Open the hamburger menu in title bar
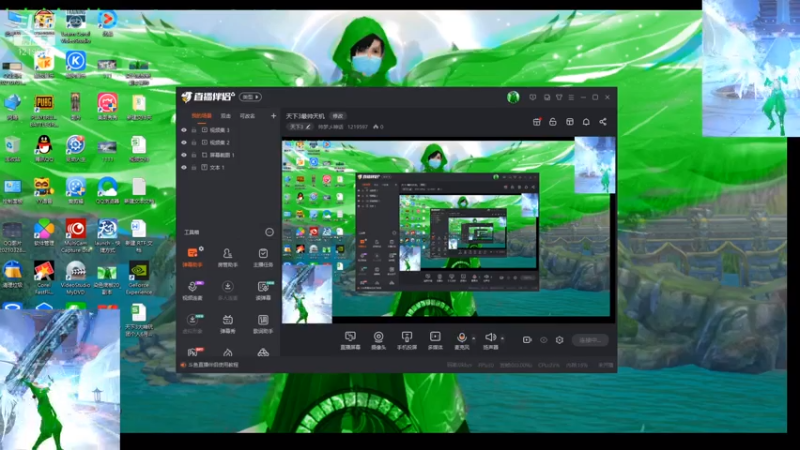This screenshot has width=800, height=450. [571, 97]
